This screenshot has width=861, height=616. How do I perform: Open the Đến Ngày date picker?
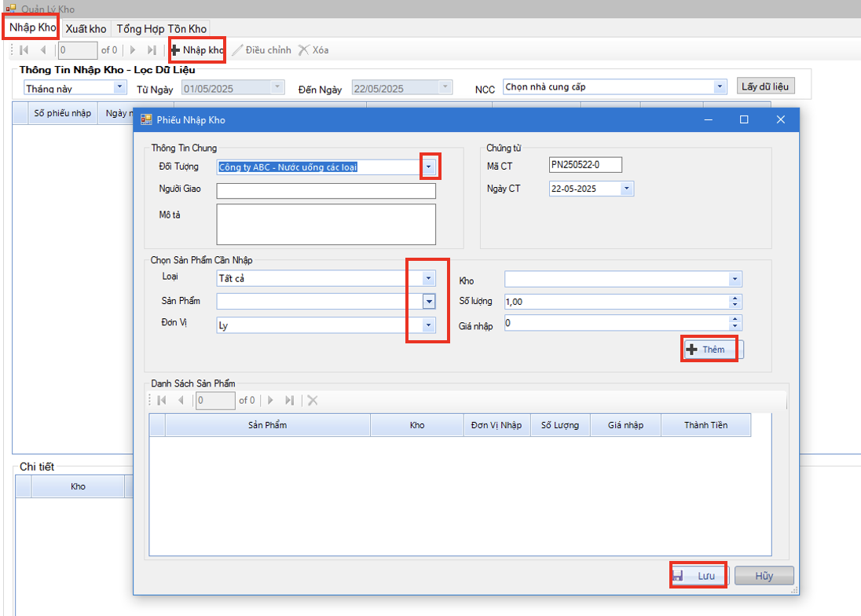coord(445,87)
